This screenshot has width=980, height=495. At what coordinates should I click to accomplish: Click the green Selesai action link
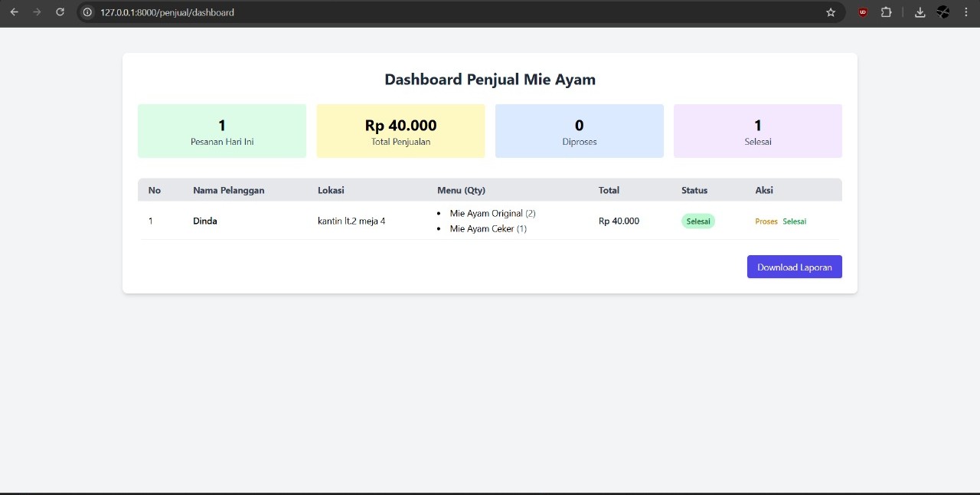pos(794,221)
